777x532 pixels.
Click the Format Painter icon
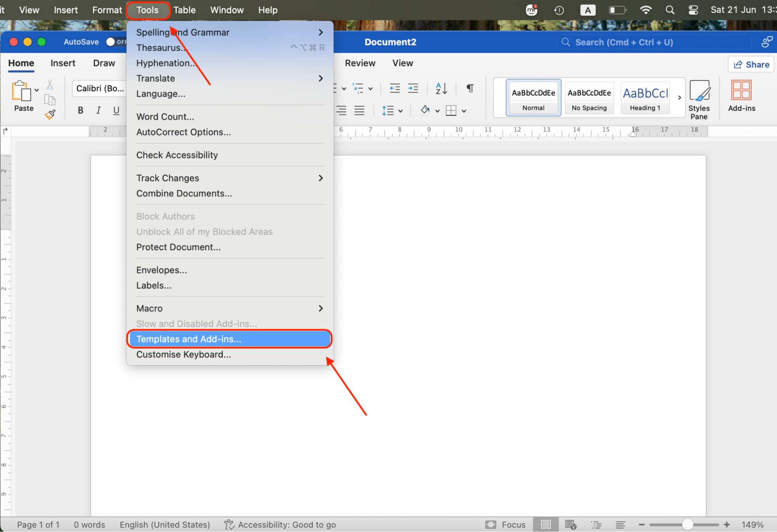coord(50,114)
